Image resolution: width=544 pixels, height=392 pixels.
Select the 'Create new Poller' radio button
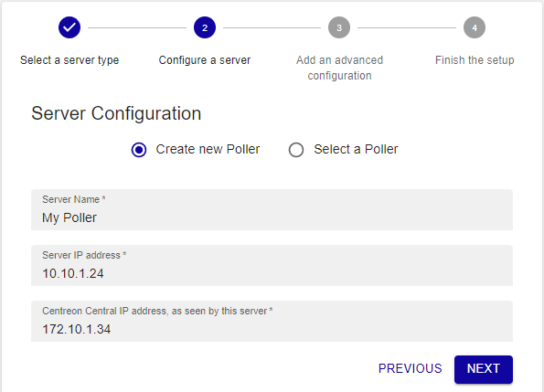point(139,150)
